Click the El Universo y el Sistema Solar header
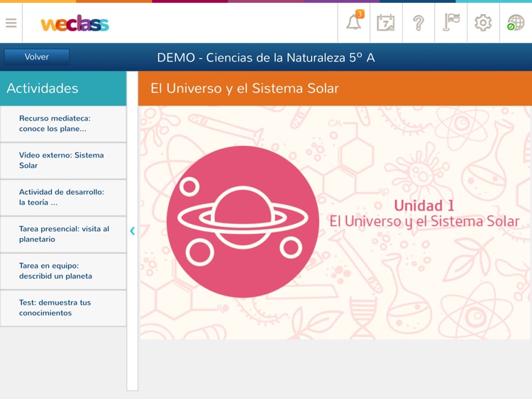Viewport: 532px width, 399px height. coord(335,89)
